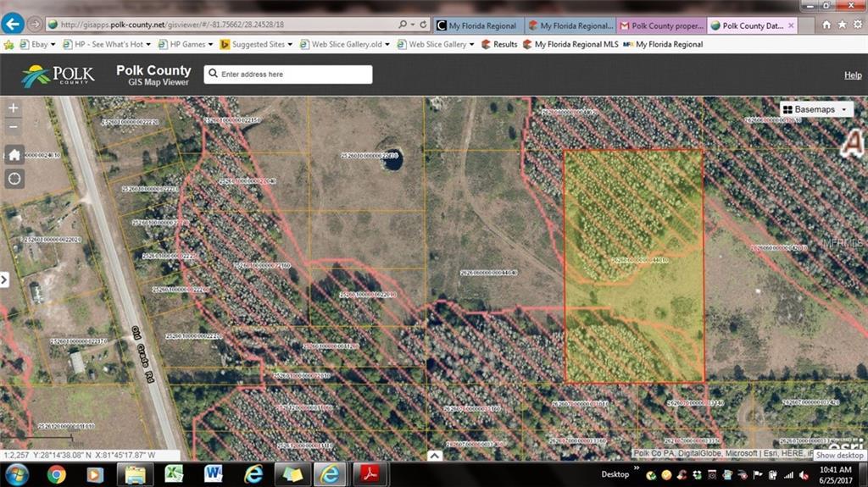Return map to default home extent
The width and height of the screenshot is (868, 487).
[14, 155]
